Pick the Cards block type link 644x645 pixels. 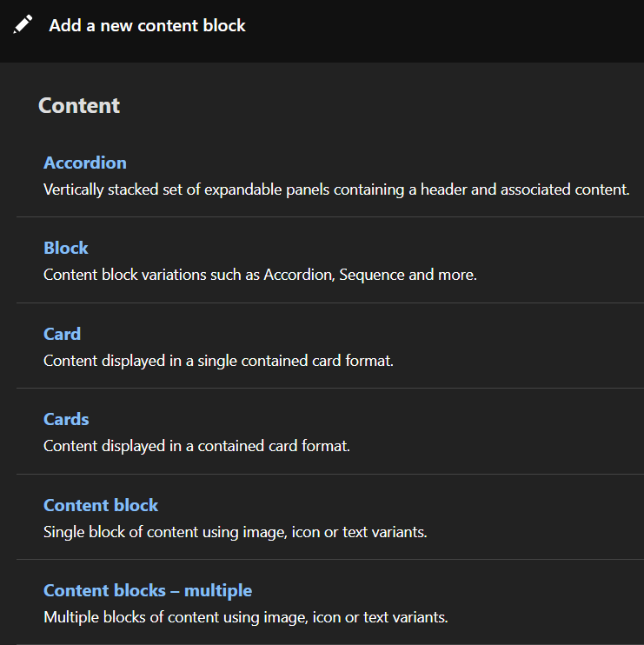66,419
